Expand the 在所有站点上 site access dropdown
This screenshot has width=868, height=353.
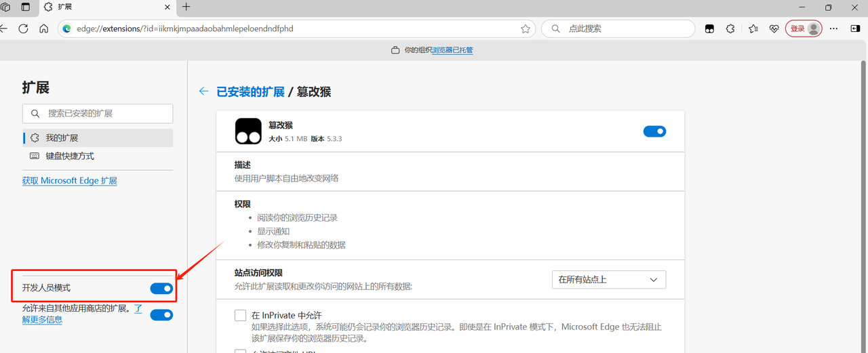coord(608,280)
